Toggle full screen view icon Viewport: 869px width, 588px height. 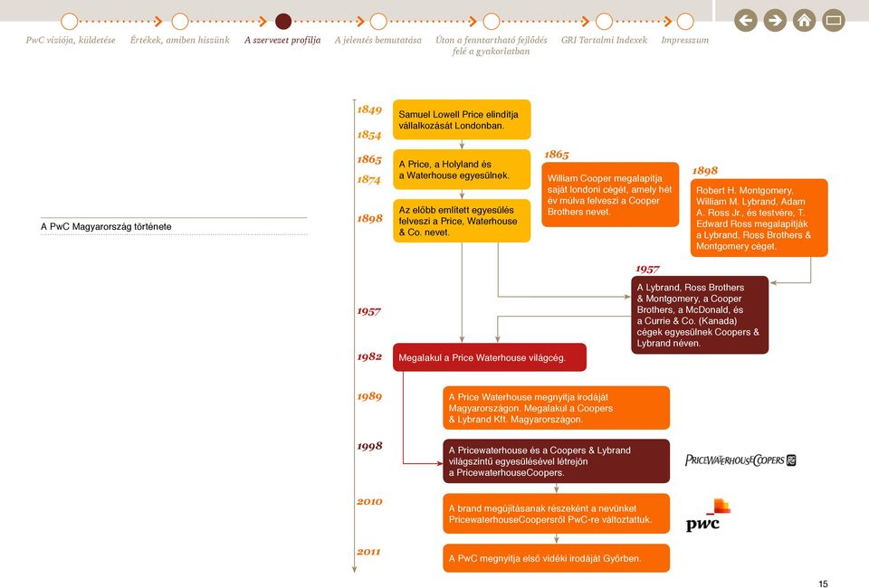click(x=834, y=21)
